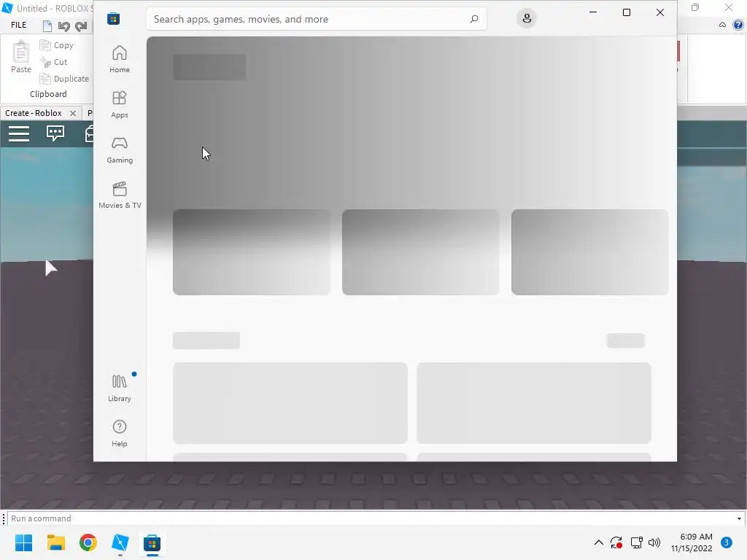Image resolution: width=747 pixels, height=560 pixels.
Task: Expand the command bar history dropdown arrow
Action: pos(739,518)
